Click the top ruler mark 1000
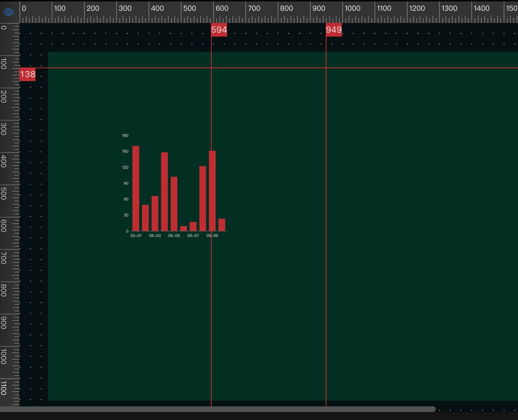 (352, 8)
